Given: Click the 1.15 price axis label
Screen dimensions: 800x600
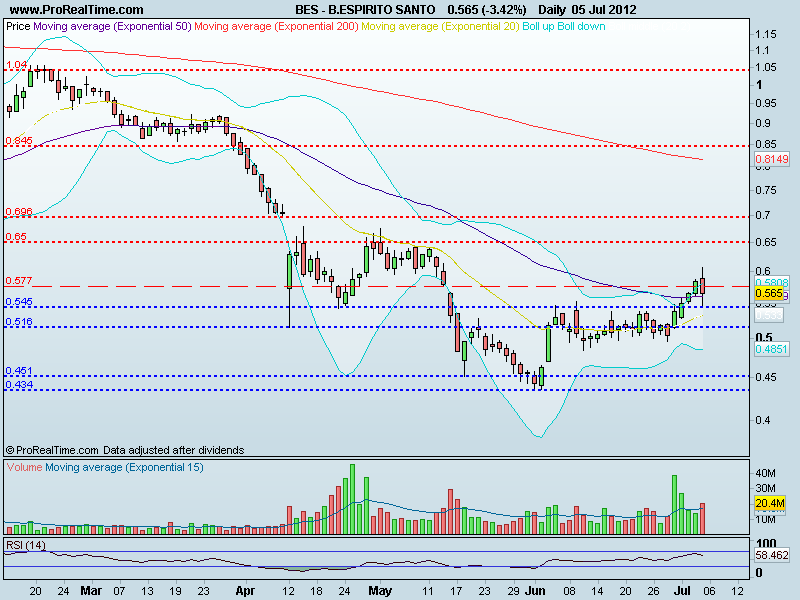Looking at the screenshot, I should coord(766,35).
